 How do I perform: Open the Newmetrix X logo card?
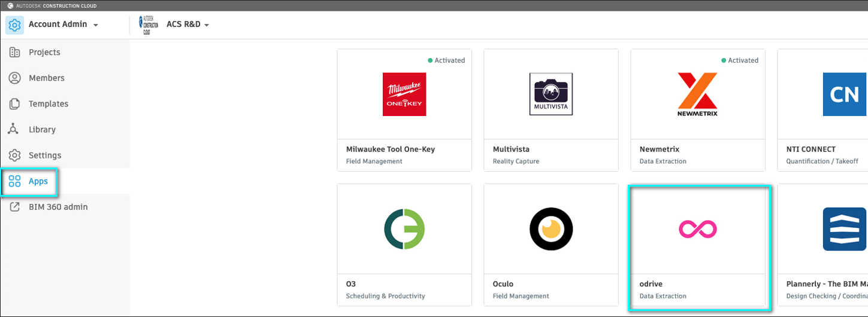tap(698, 95)
